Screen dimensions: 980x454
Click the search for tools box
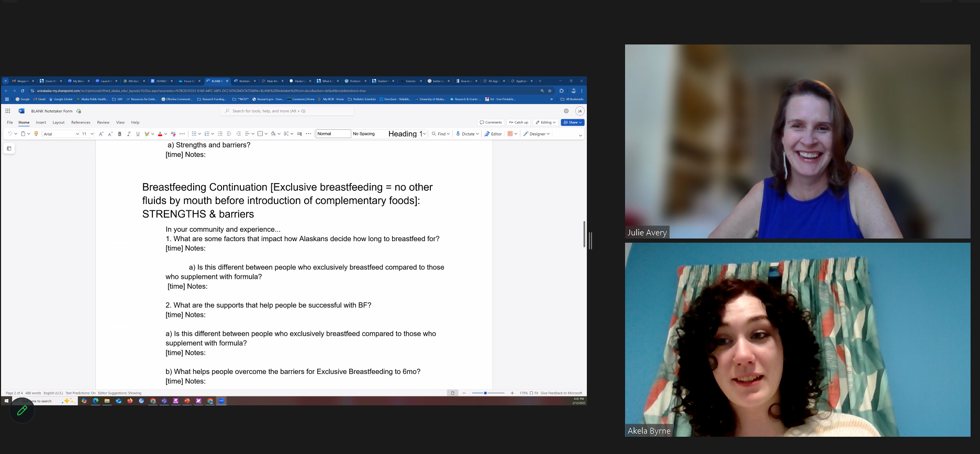tap(287, 111)
